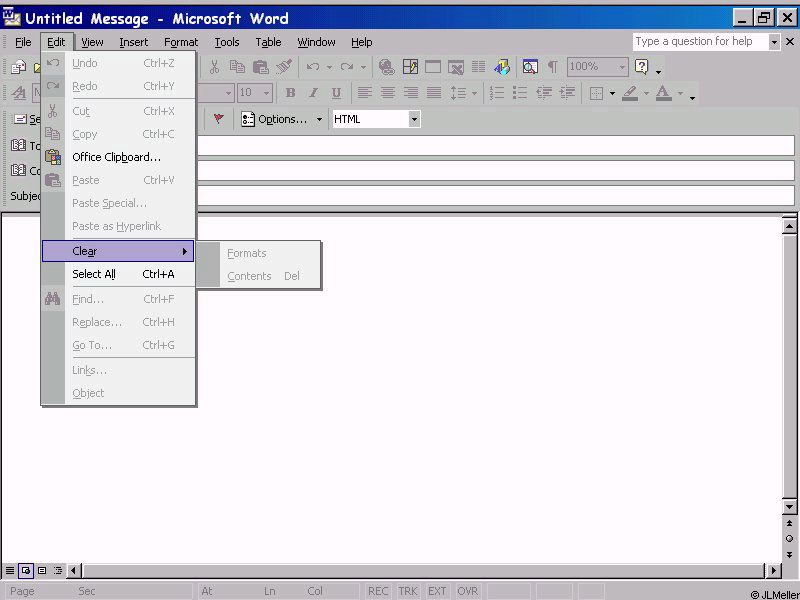
Task: Open the Insert menu
Action: tap(133, 42)
